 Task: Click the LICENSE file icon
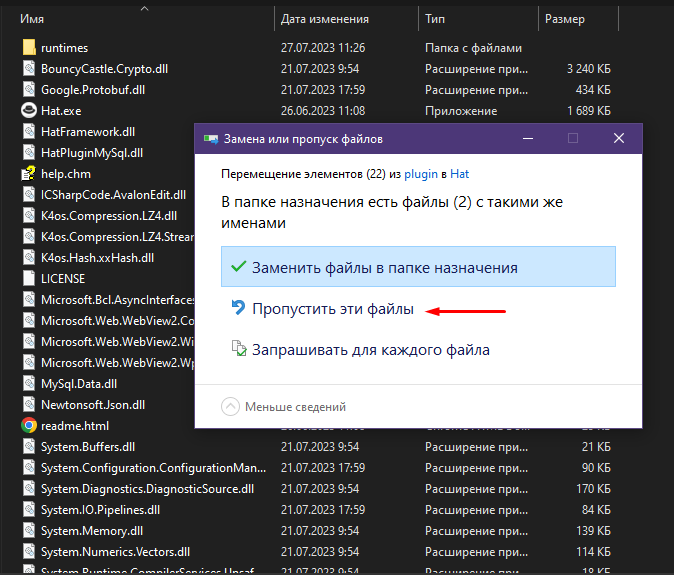[29, 278]
